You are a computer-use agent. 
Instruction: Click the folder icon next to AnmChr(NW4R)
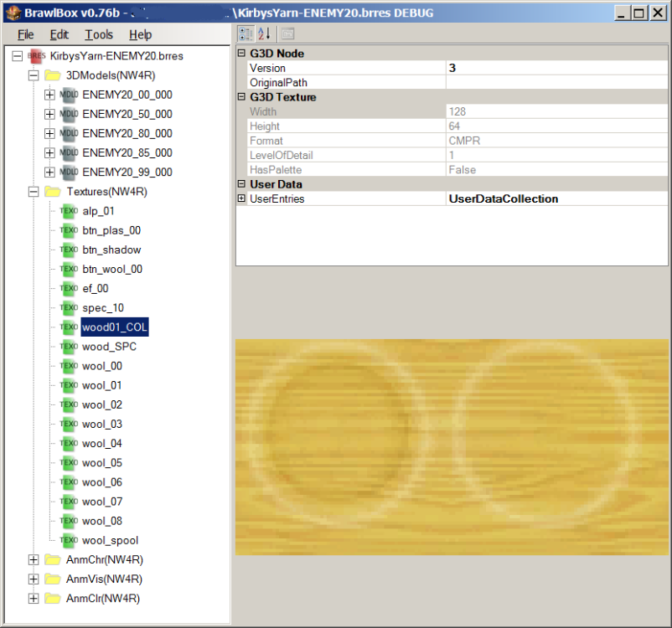pyautogui.click(x=53, y=559)
